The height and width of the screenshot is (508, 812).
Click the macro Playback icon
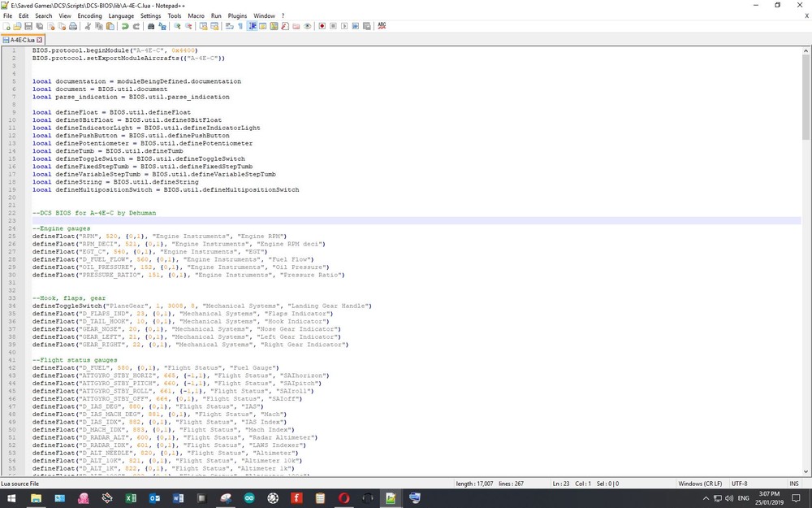(x=344, y=26)
